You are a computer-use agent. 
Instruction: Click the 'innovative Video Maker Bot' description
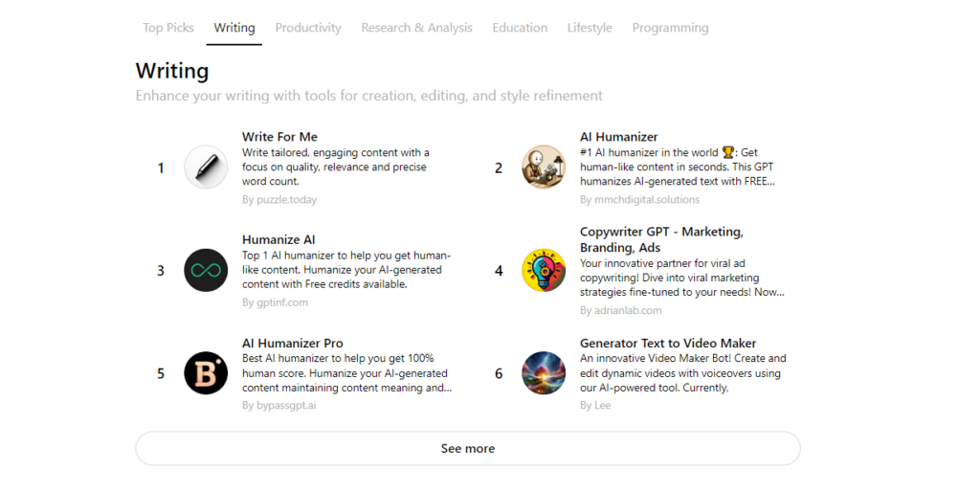(683, 373)
